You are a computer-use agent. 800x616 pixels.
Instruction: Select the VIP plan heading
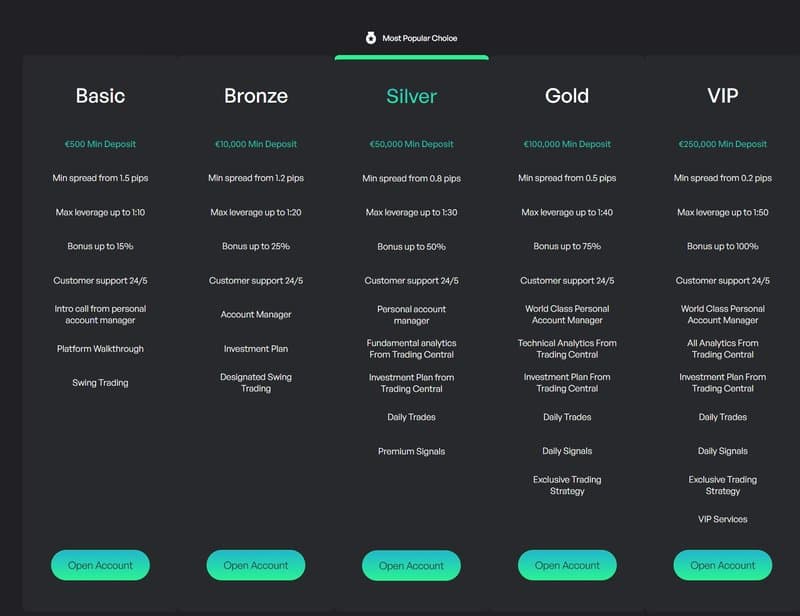pyautogui.click(x=722, y=96)
